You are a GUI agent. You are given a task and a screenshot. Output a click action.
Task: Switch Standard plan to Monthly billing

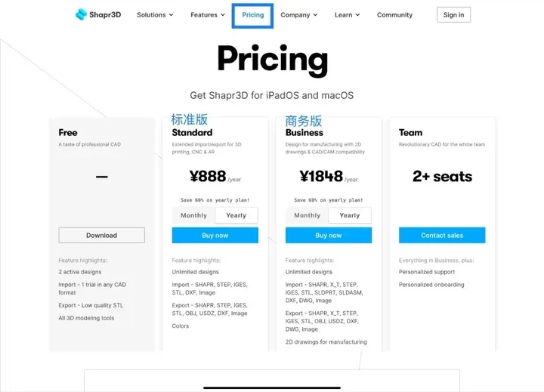point(193,215)
